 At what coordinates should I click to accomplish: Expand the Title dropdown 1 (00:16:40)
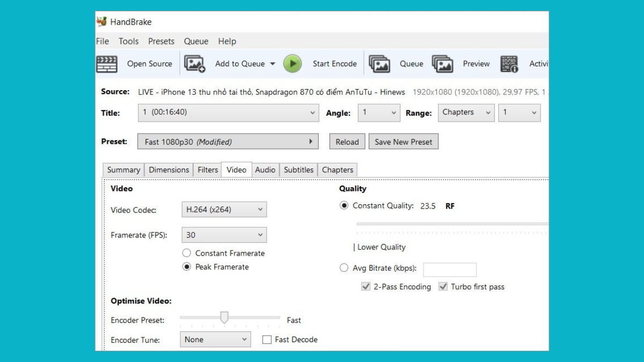pyautogui.click(x=229, y=113)
